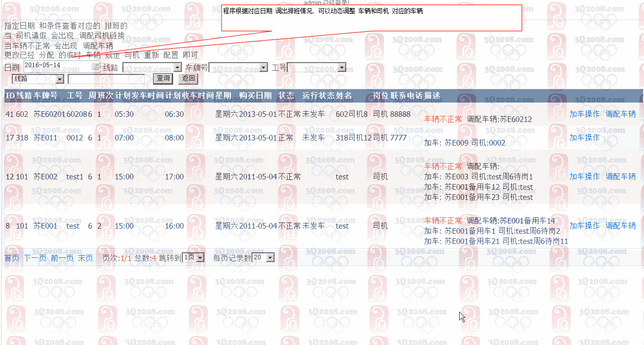
Task: Click the departure time 07:00 cell
Action: click(124, 137)
